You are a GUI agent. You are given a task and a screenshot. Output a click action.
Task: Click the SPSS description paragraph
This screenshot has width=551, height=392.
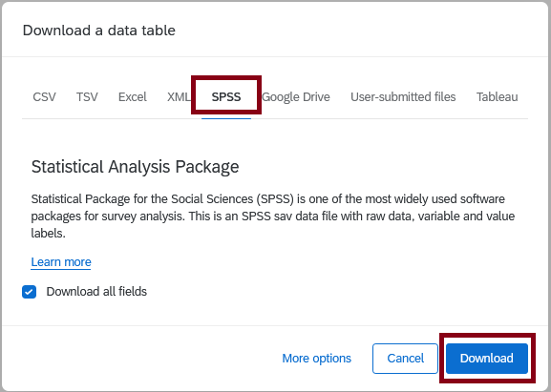273,216
